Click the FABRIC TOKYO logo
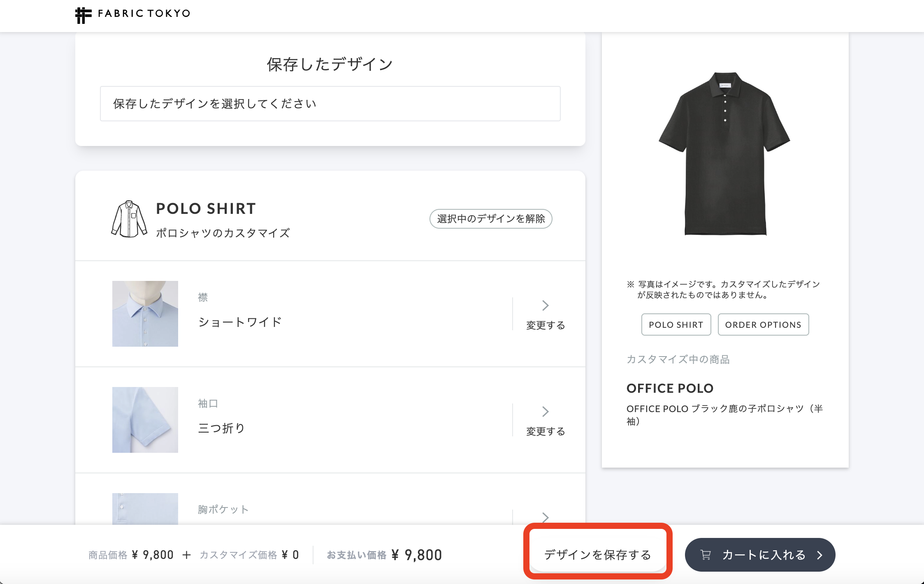The width and height of the screenshot is (924, 584). point(132,14)
